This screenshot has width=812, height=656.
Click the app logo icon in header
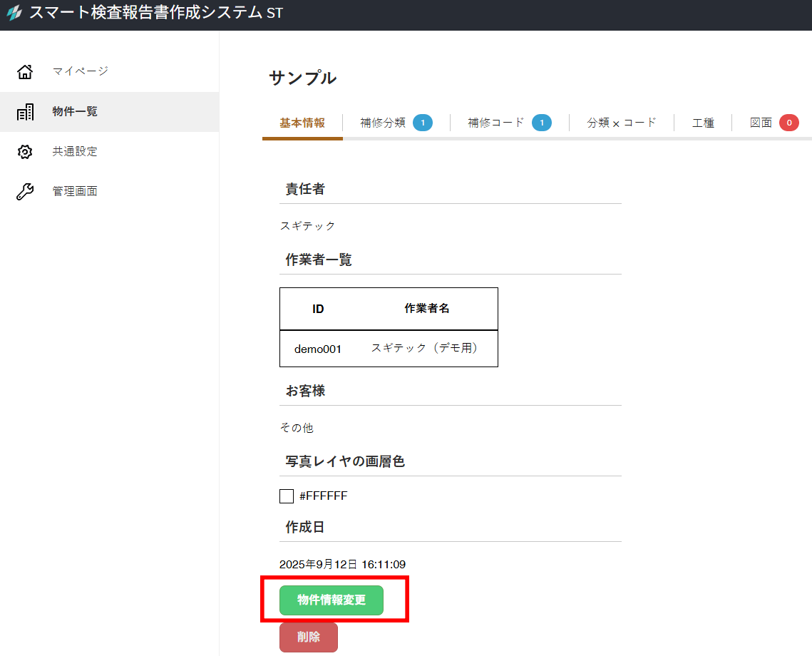14,14
